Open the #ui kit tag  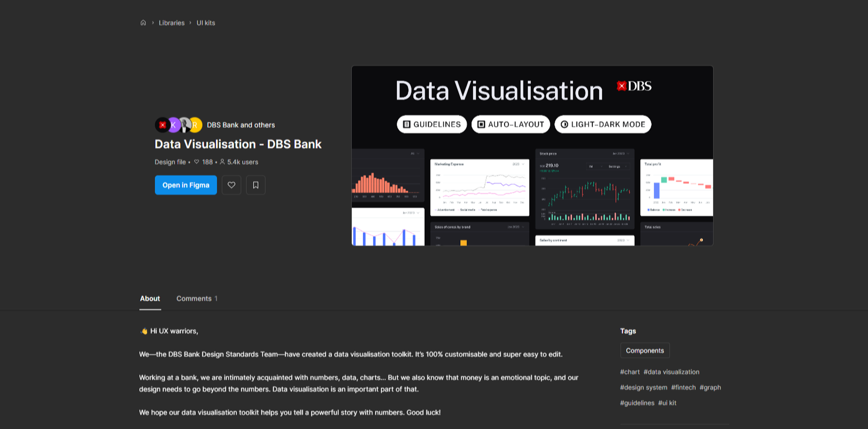[x=667, y=403]
